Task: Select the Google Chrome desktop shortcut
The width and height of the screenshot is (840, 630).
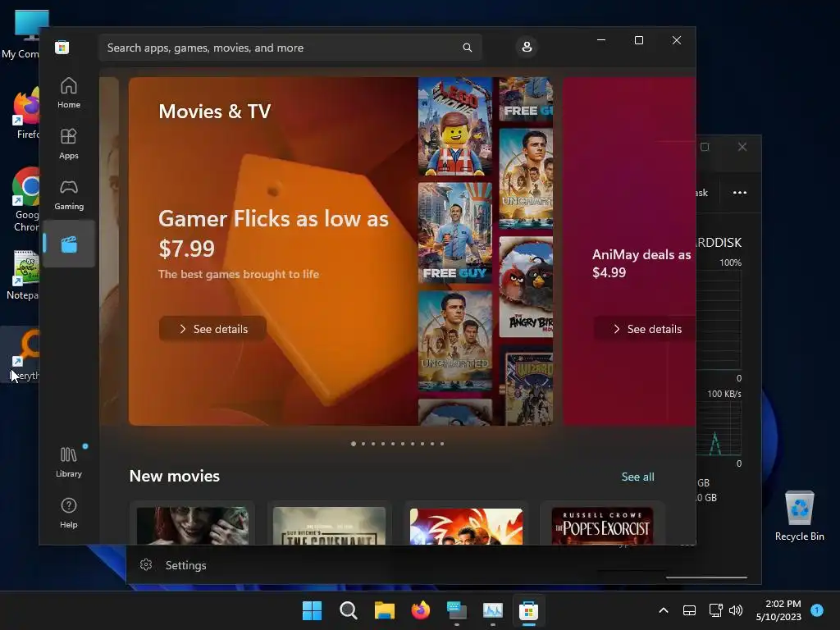Action: click(26, 199)
